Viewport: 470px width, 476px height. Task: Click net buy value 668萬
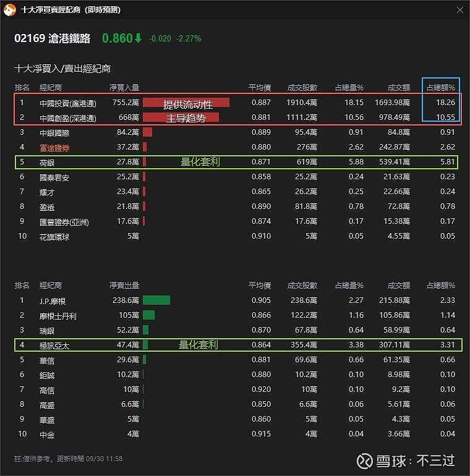[129, 117]
